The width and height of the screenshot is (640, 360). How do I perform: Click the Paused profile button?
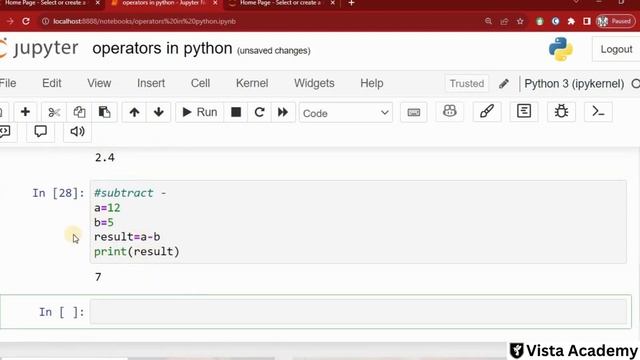coord(616,21)
